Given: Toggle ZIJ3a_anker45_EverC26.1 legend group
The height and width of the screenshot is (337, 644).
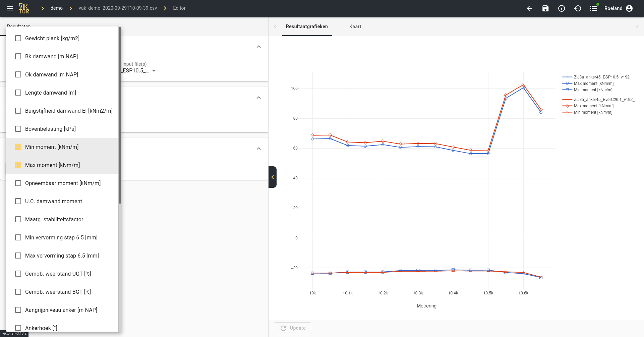Looking at the screenshot, I should [x=598, y=100].
